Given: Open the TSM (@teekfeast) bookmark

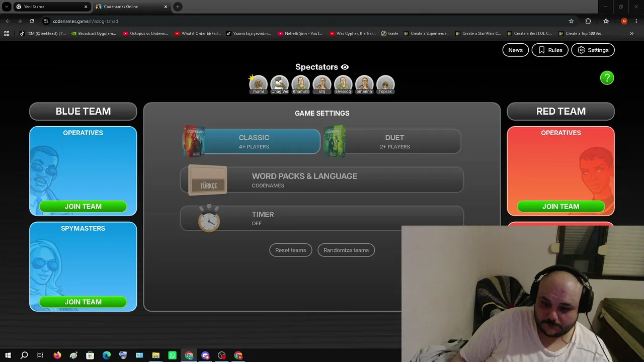Looking at the screenshot, I should coord(43,34).
